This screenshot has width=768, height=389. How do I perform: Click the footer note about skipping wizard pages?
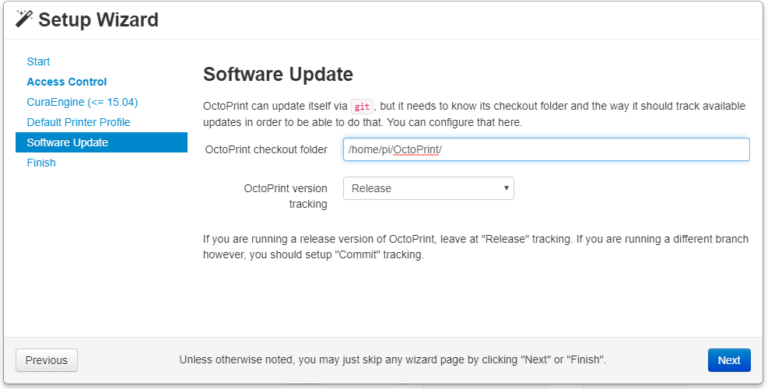[392, 360]
